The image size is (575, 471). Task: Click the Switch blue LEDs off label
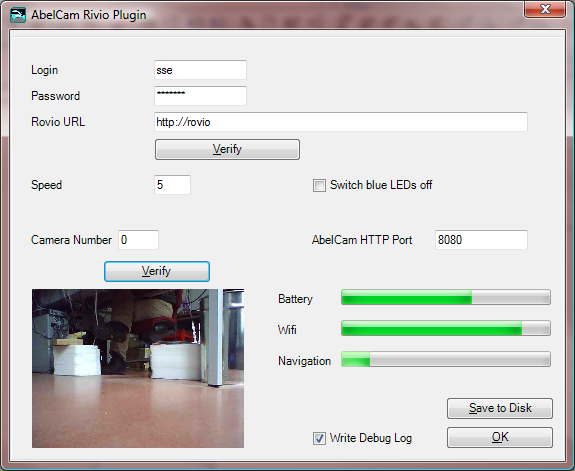381,185
